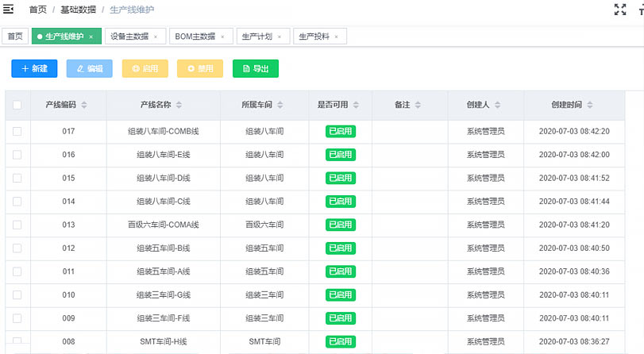Open the 首页 tab

click(15, 37)
